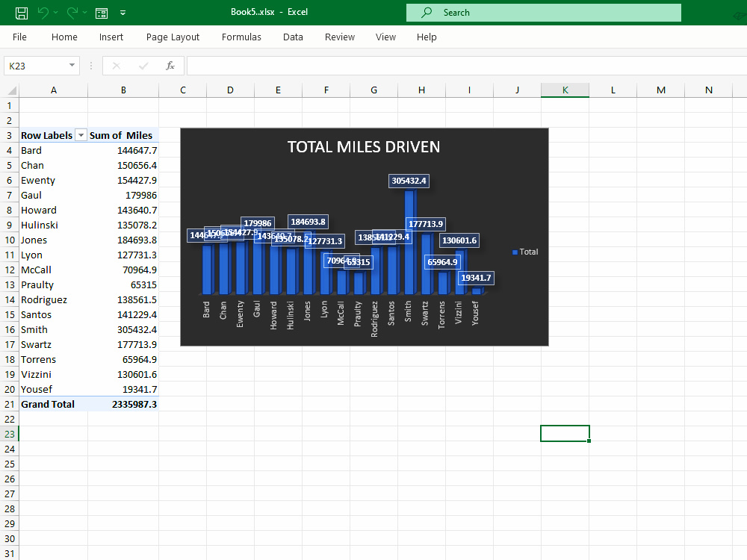The width and height of the screenshot is (747, 560).
Task: Click the value 305432.4 in column B
Action: 123,329
